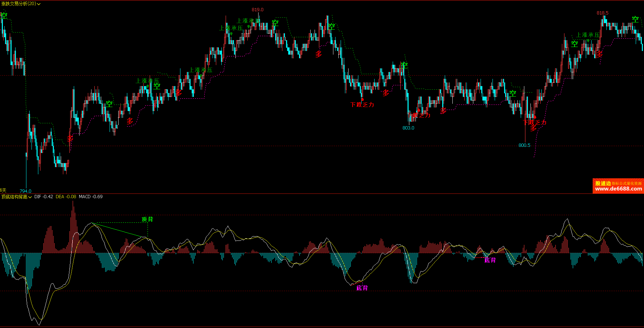Select the rightmost 上涨承压 signal label
The height and width of the screenshot is (328, 644).
pyautogui.click(x=588, y=35)
